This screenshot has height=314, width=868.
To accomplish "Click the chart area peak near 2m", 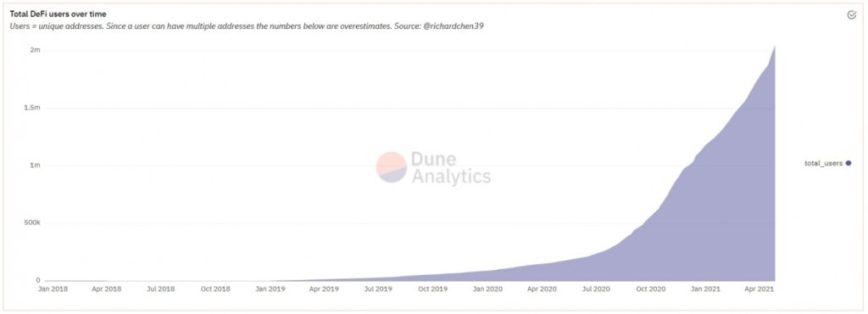I will tap(774, 48).
